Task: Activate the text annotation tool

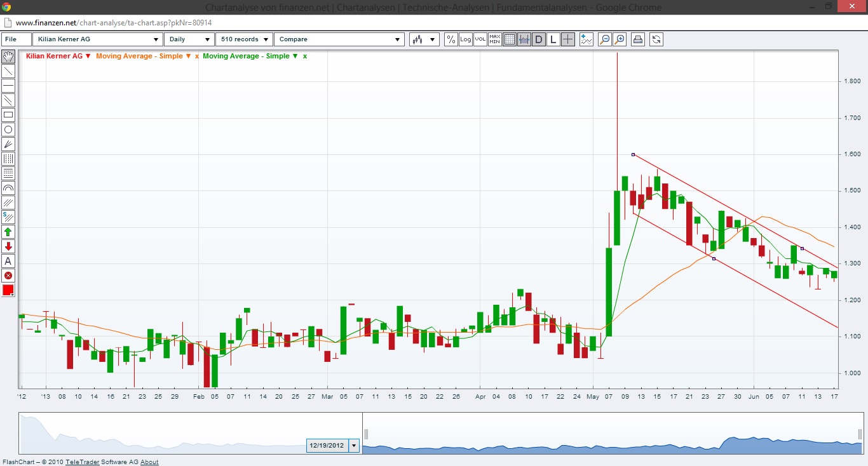Action: (8, 261)
